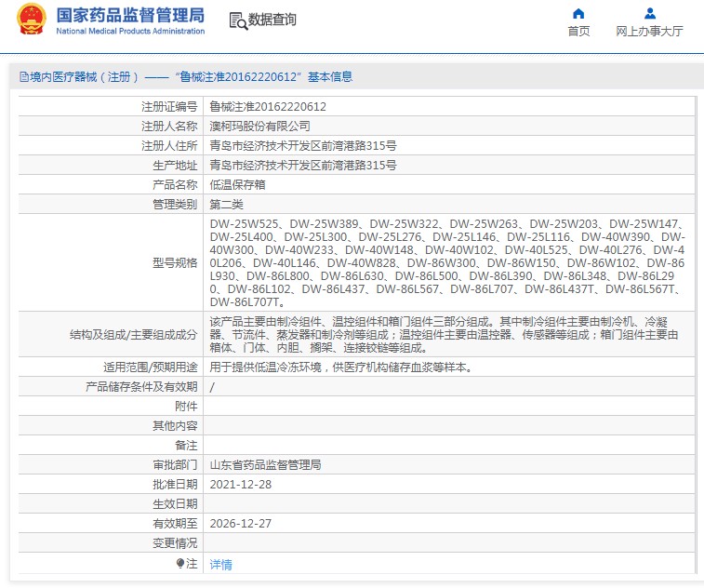The height and width of the screenshot is (588, 704).
Task: Open the 数据查询 search icon
Action: (238, 20)
